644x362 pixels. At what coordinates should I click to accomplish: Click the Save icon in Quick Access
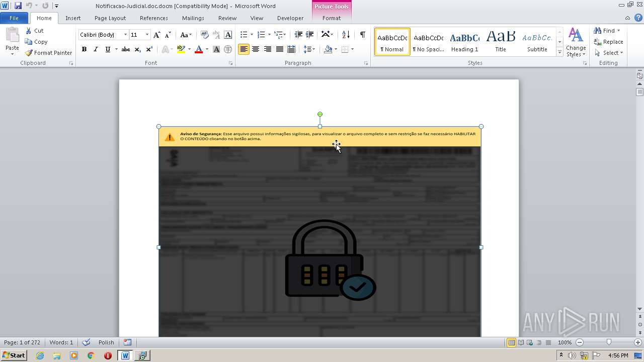[18, 6]
